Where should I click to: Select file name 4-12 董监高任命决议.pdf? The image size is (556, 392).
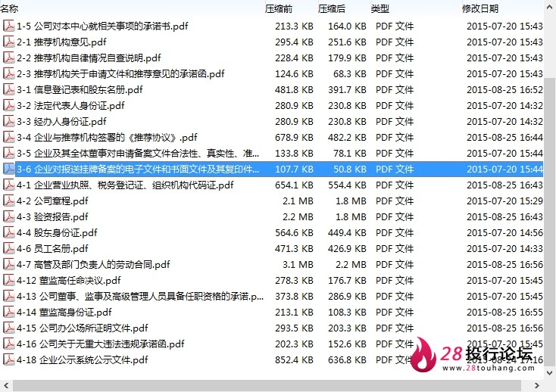(68, 280)
